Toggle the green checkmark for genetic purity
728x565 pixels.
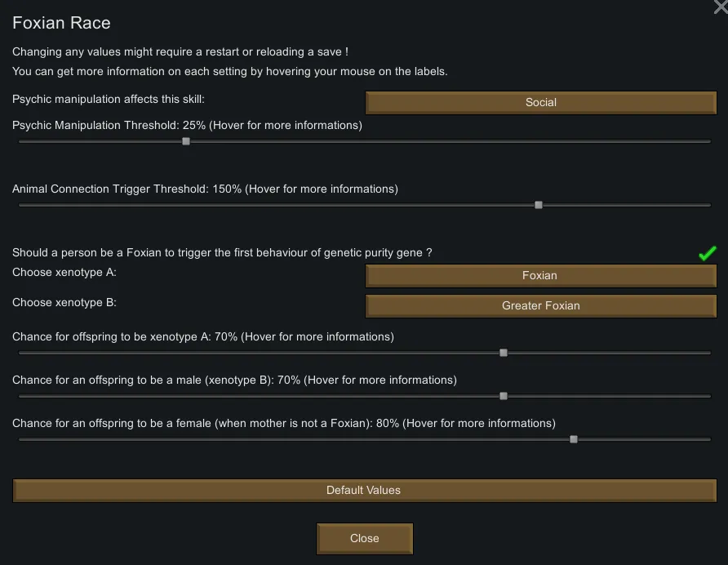(707, 254)
